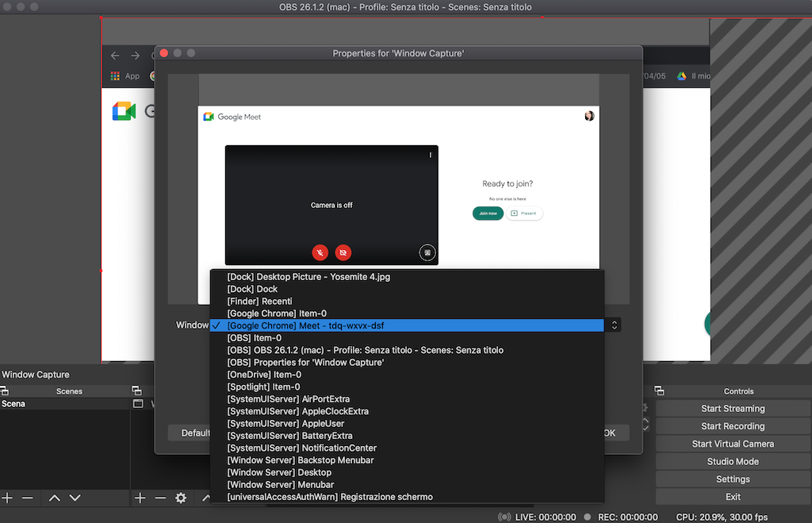Confirm properties dialog with OK
The width and height of the screenshot is (812, 523).
616,433
